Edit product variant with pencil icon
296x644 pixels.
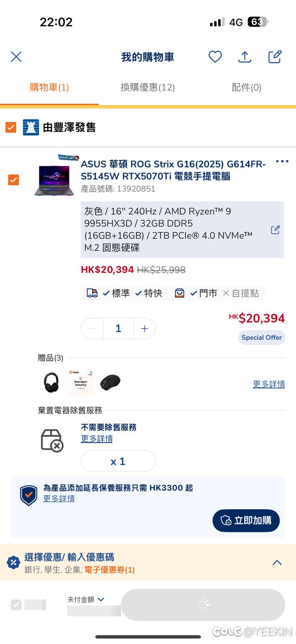coord(275,230)
